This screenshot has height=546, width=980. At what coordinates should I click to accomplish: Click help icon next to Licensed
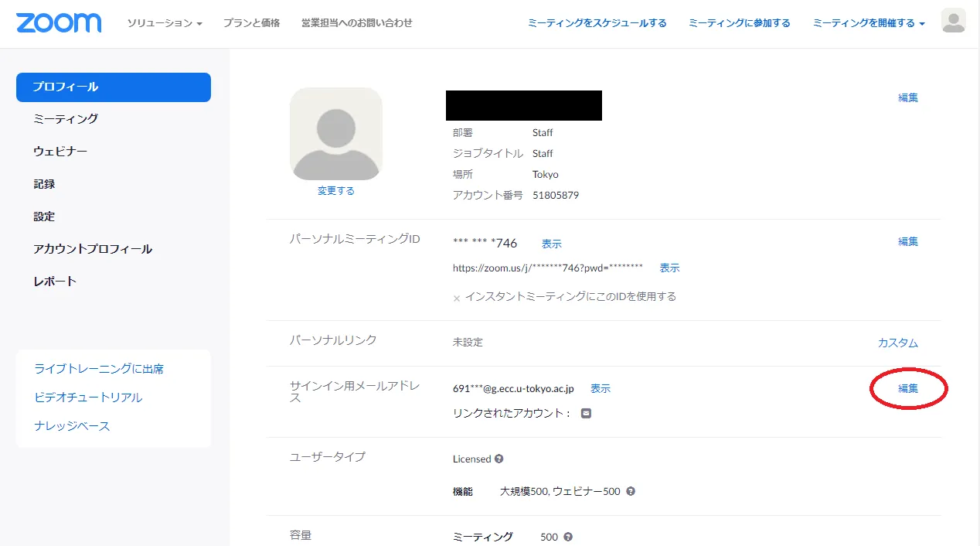(x=499, y=459)
